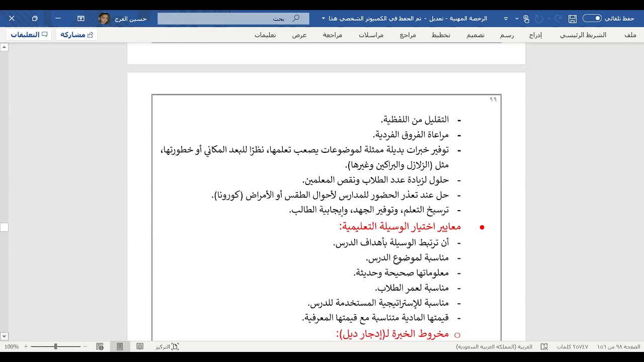Open the user profile picture حسين الفرج

(104, 19)
